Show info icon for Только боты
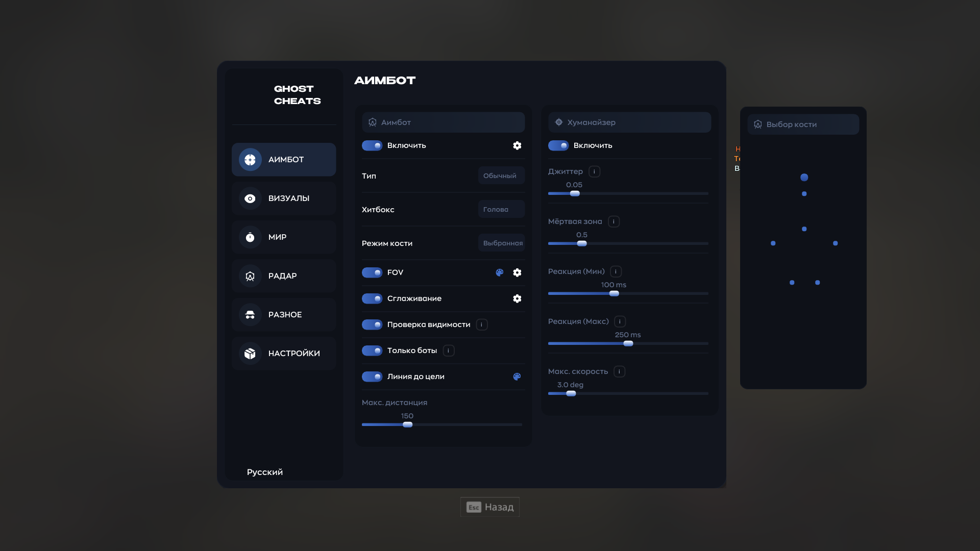Screen dimensions: 980x551 coord(448,350)
